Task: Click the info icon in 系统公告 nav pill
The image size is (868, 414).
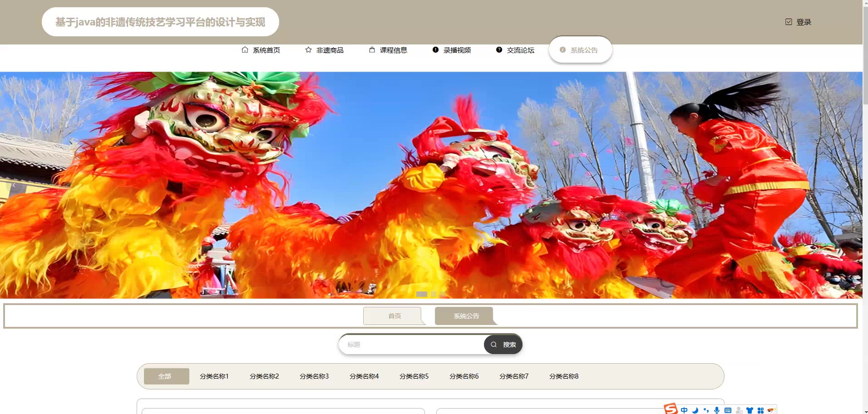Action: pyautogui.click(x=562, y=50)
